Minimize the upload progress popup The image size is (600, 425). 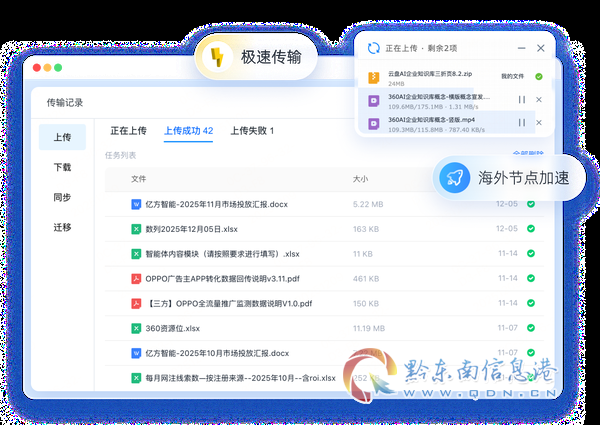point(521,48)
